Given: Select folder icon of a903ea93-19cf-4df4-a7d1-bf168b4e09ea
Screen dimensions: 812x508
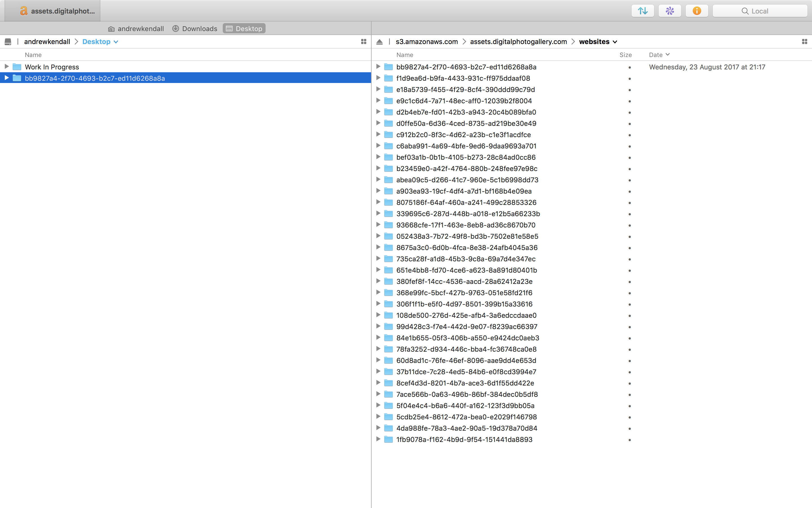Looking at the screenshot, I should pos(388,191).
